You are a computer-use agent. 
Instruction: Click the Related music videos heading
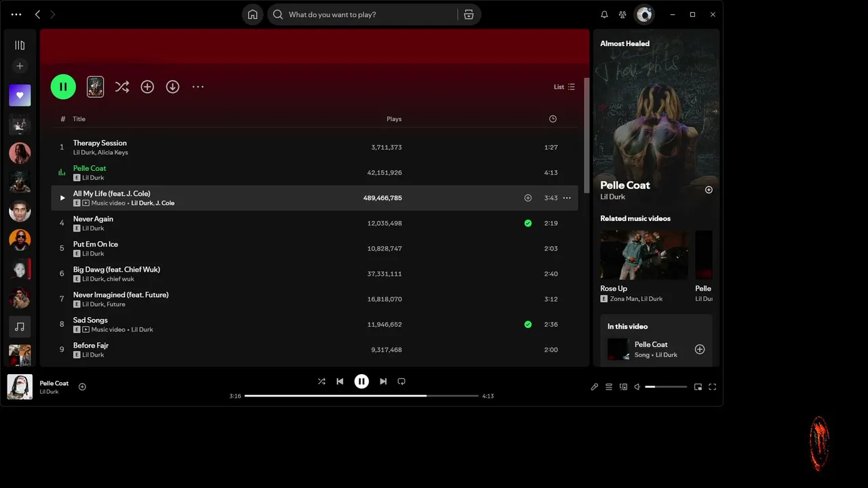pos(635,218)
